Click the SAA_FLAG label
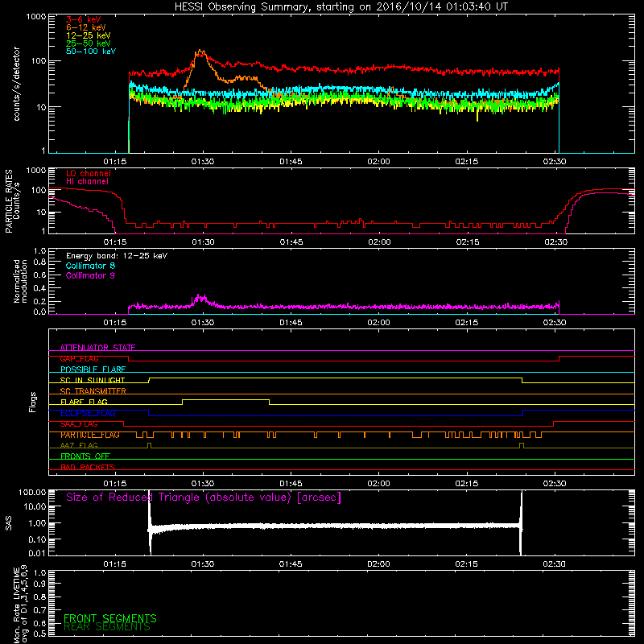Image resolution: width=644 pixels, height=644 pixels. click(x=79, y=424)
